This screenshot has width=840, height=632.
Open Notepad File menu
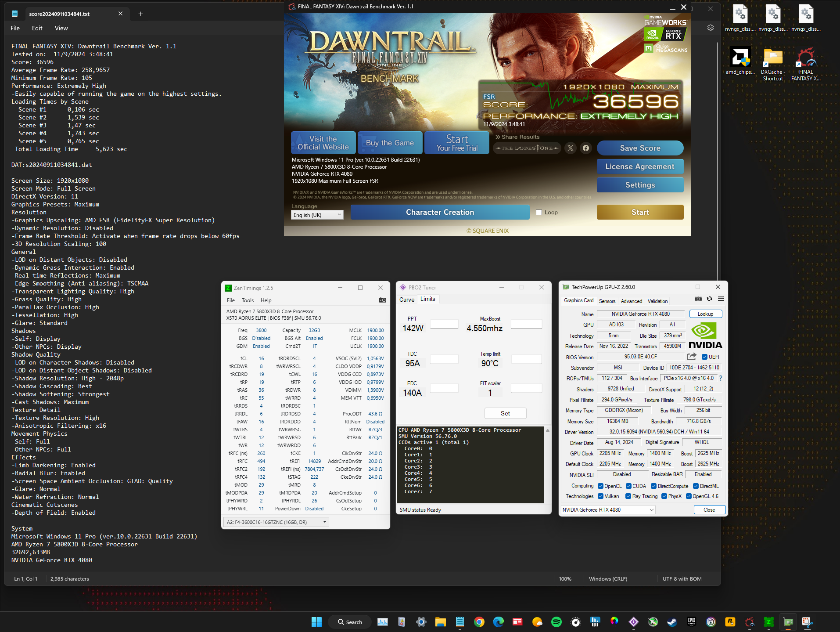tap(15, 28)
